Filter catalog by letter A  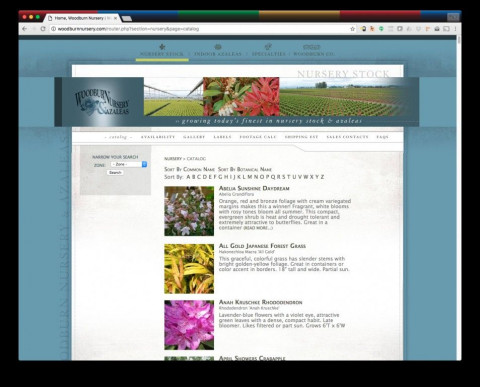pos(188,177)
